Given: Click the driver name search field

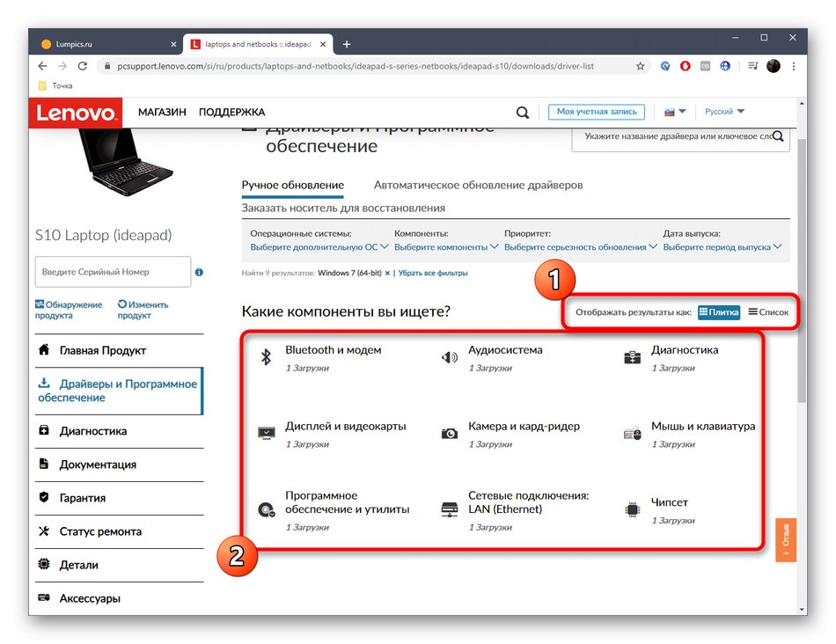Looking at the screenshot, I should [x=681, y=136].
